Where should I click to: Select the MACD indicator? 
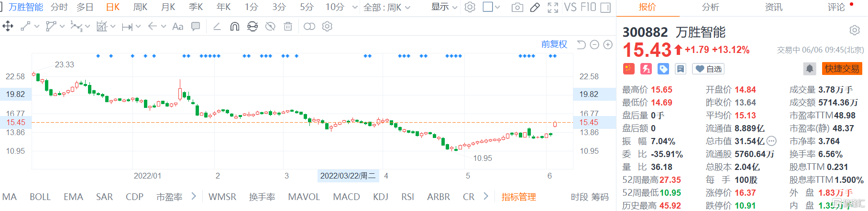[x=346, y=197]
